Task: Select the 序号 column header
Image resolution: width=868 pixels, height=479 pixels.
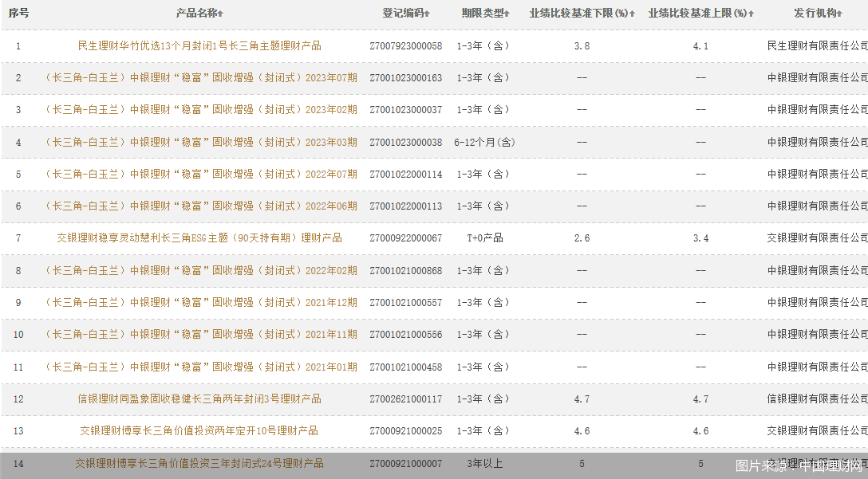Action: pos(18,14)
